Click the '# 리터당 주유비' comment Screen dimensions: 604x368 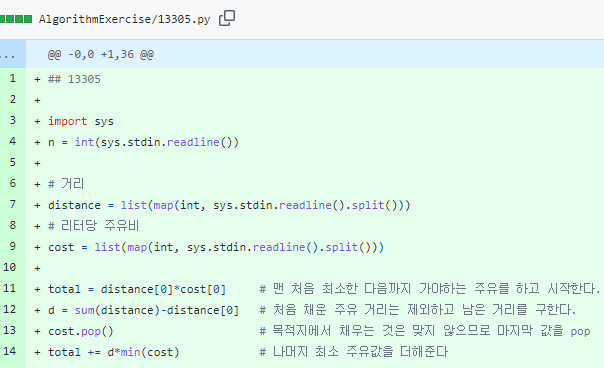pyautogui.click(x=93, y=226)
